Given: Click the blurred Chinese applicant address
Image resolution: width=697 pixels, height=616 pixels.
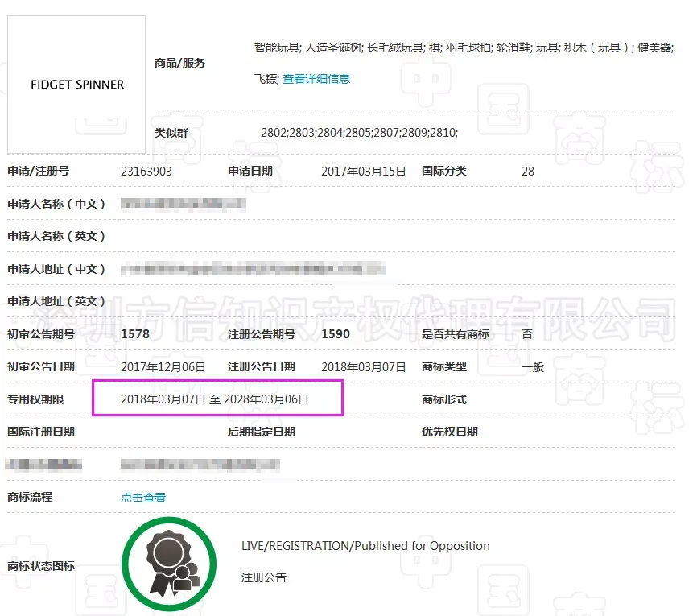Looking at the screenshot, I should pos(253,269).
